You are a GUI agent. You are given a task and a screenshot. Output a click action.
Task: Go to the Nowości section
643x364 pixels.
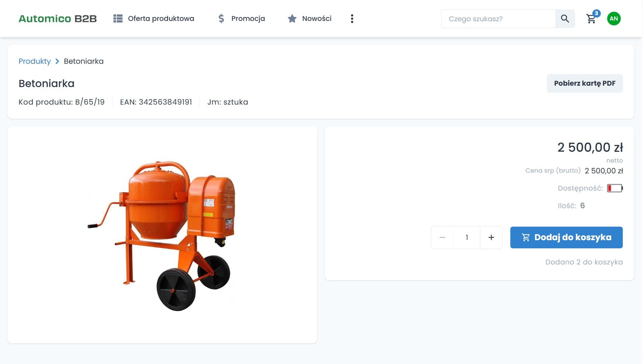point(317,19)
